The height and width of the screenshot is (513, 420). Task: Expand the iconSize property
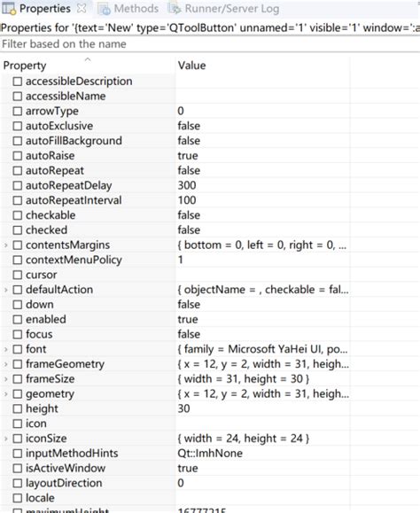coord(5,439)
